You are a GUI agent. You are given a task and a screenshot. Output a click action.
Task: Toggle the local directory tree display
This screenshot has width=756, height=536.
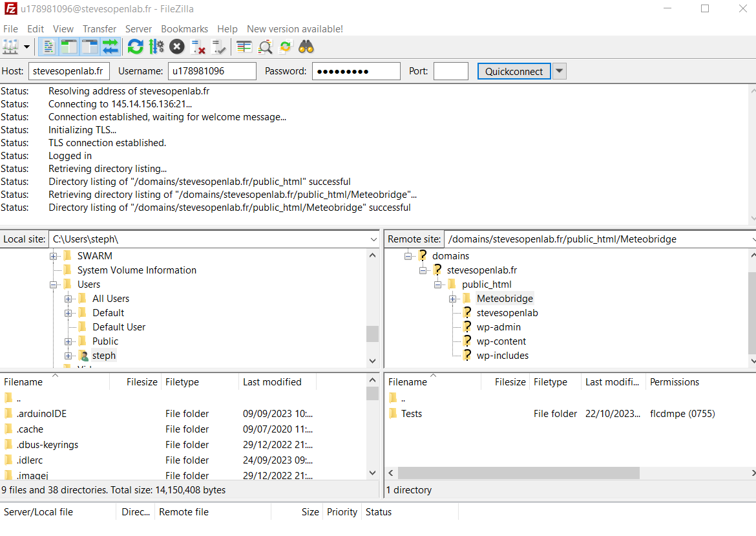pos(69,47)
